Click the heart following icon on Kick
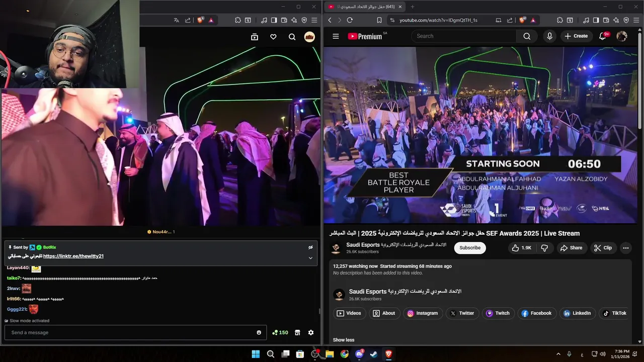Image resolution: width=644 pixels, height=362 pixels. pos(273,37)
